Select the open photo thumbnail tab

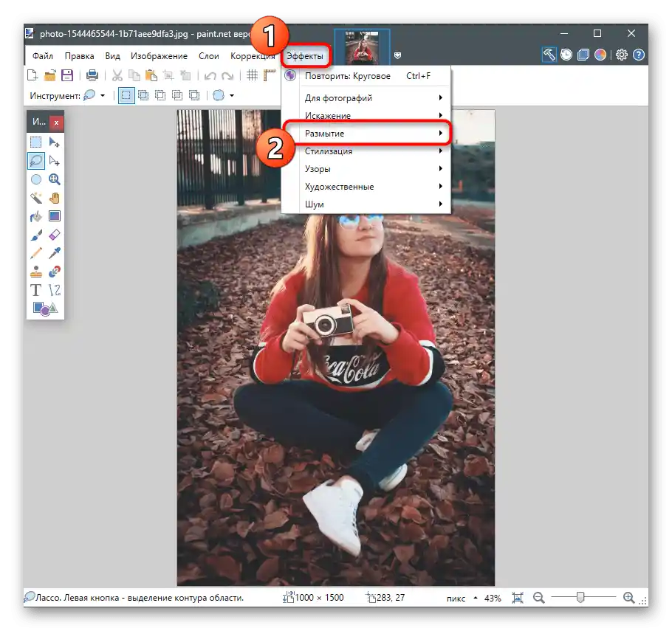pyautogui.click(x=362, y=47)
